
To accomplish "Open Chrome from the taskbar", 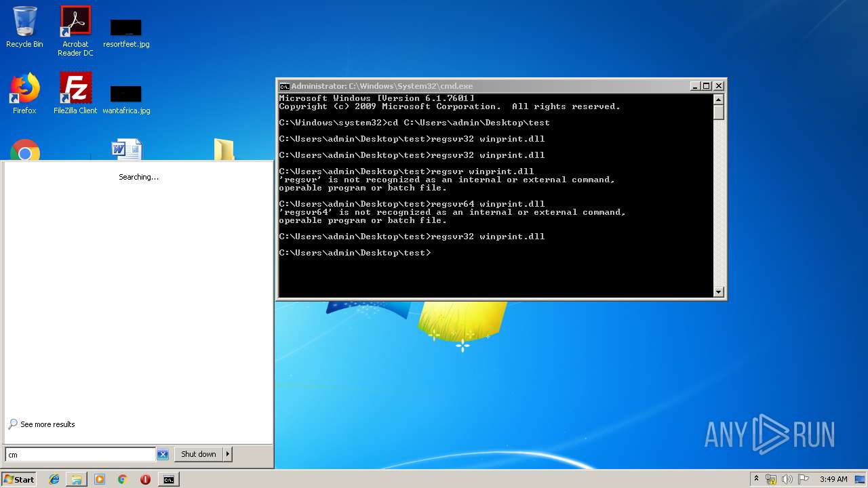I will [x=123, y=479].
